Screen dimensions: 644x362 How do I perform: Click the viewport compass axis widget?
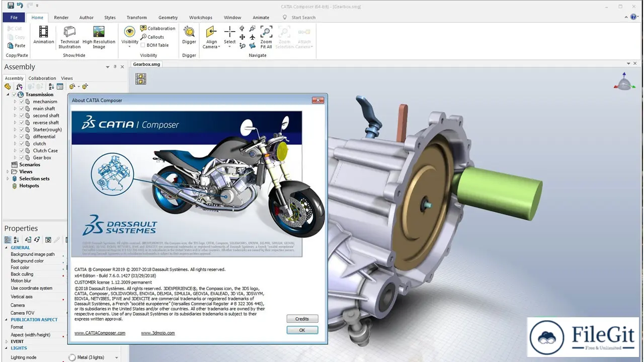point(624,81)
